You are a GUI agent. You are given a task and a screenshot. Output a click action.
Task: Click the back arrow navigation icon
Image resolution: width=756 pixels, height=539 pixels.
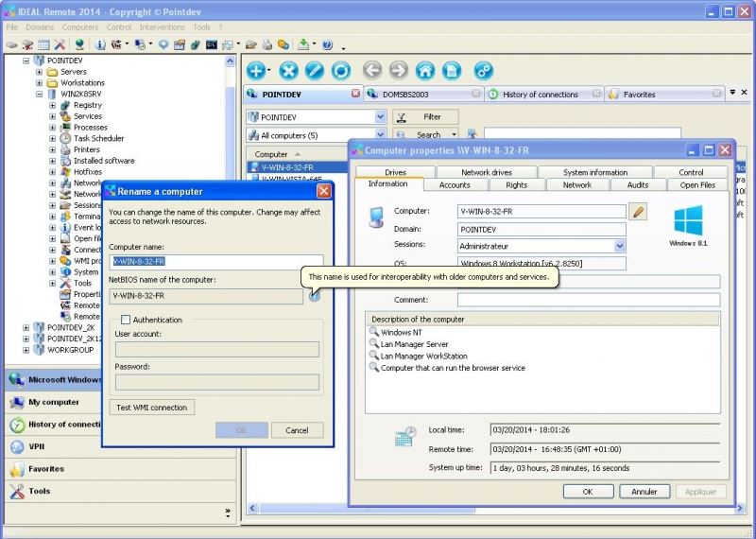click(371, 70)
